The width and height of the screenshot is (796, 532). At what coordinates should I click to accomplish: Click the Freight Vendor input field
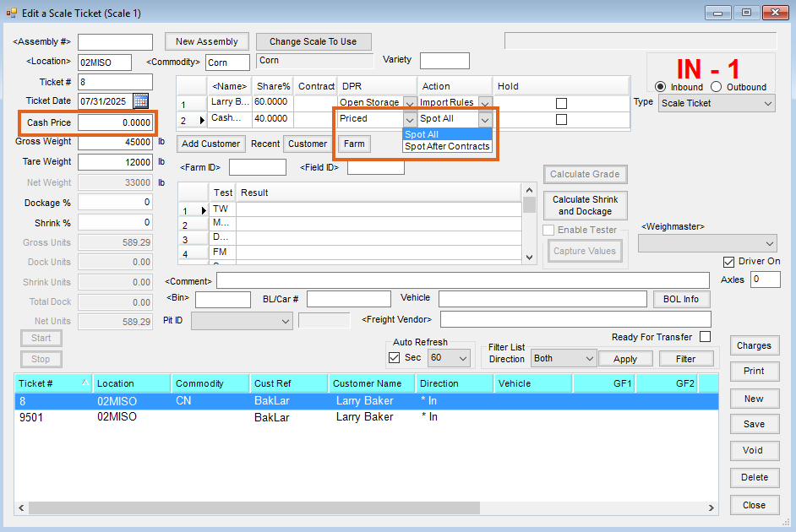pyautogui.click(x=575, y=319)
